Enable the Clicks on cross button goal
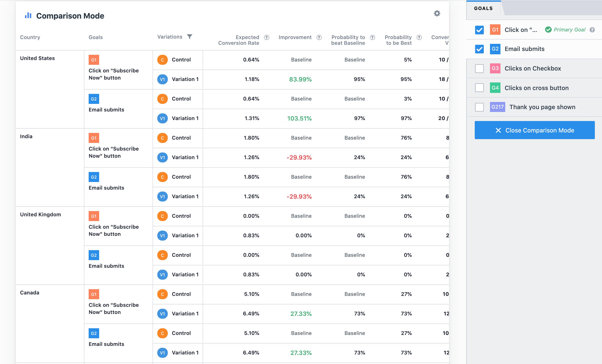The width and height of the screenshot is (602, 364). pos(479,88)
